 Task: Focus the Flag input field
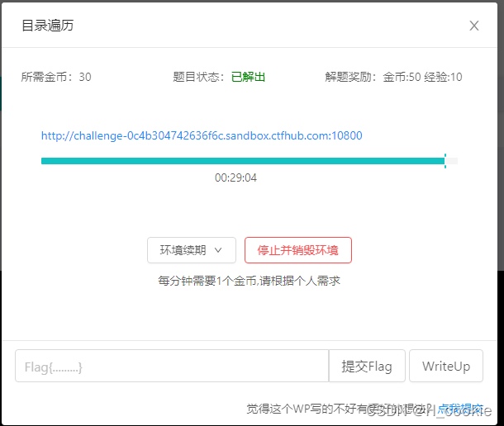pos(172,366)
